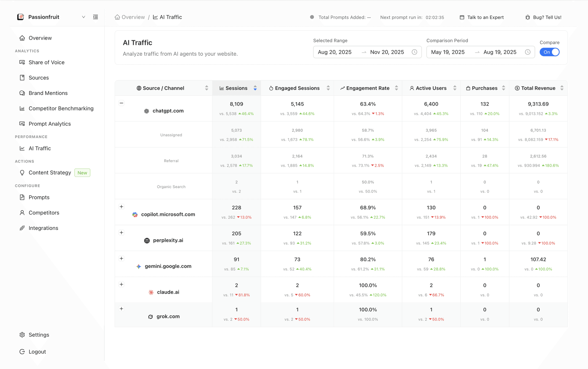
Task: Click the dollar icon in Total Revenue header
Action: (x=517, y=88)
